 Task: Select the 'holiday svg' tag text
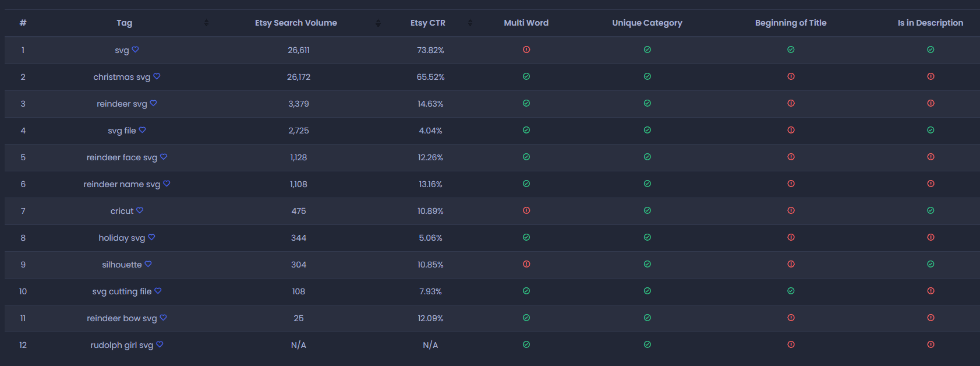pyautogui.click(x=122, y=238)
